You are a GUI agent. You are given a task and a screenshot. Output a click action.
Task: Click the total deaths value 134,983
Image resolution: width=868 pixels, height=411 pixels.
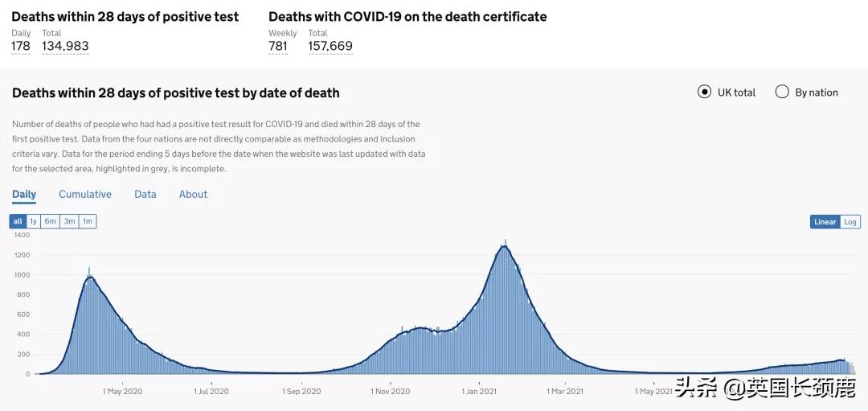pyautogui.click(x=65, y=46)
